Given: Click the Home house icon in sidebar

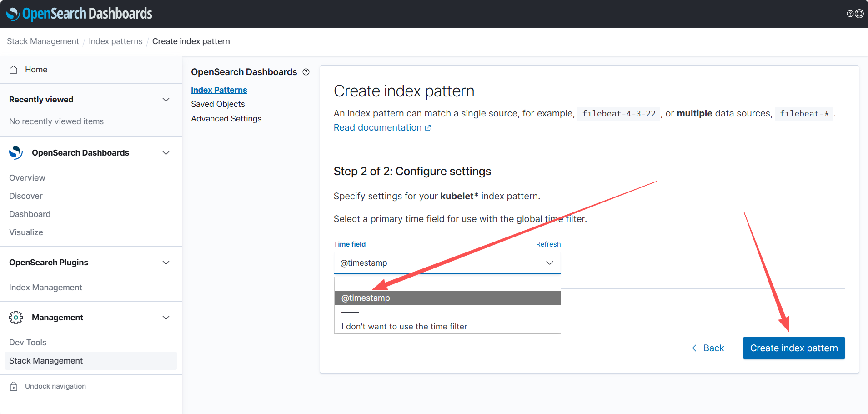Looking at the screenshot, I should coord(14,70).
